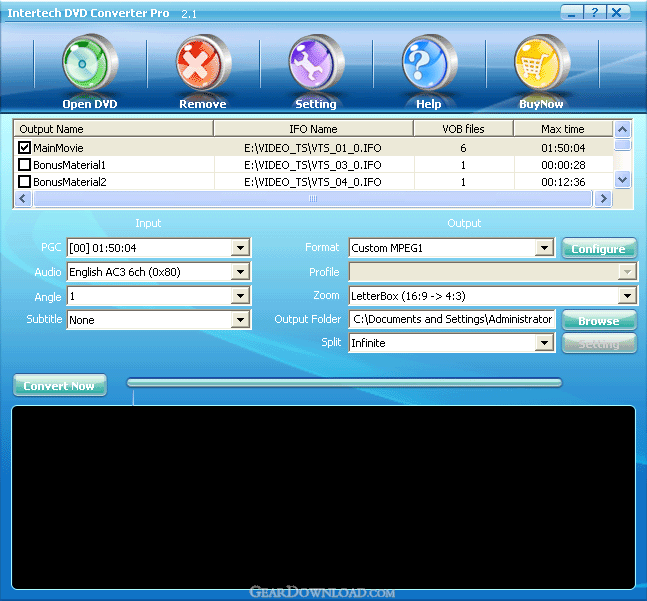Click the black video preview area

coord(323,497)
